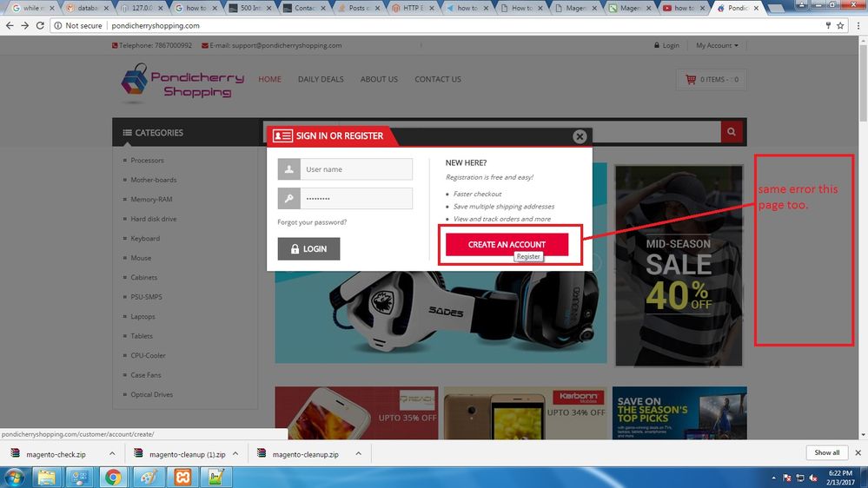Focus the User name input field
Viewport: 868px width, 488px height.
click(x=356, y=169)
